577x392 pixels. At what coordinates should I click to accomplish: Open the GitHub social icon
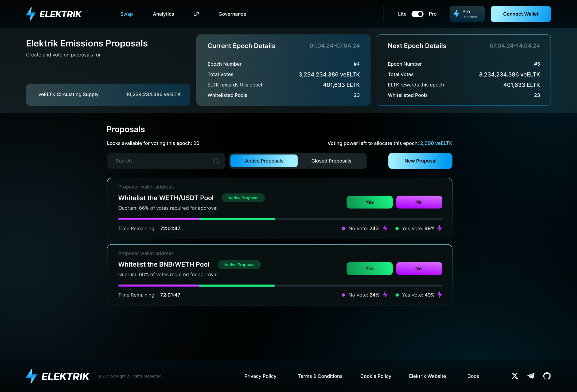coord(547,376)
